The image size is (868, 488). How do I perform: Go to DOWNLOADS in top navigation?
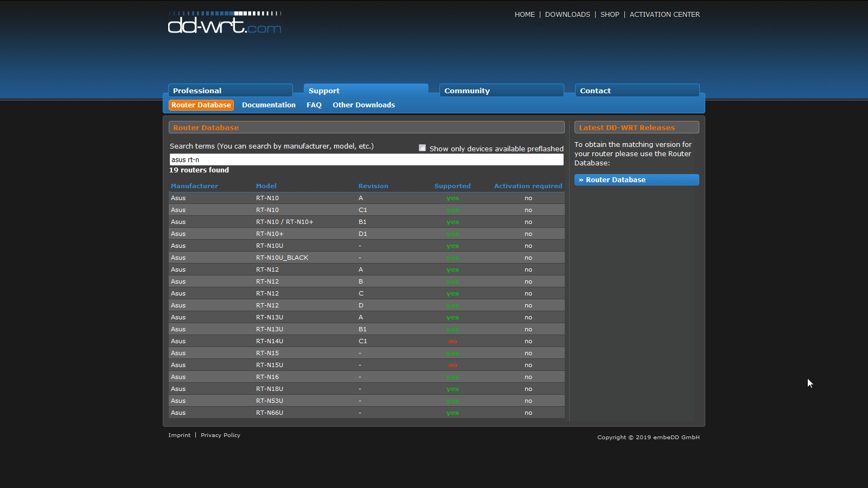tap(567, 15)
